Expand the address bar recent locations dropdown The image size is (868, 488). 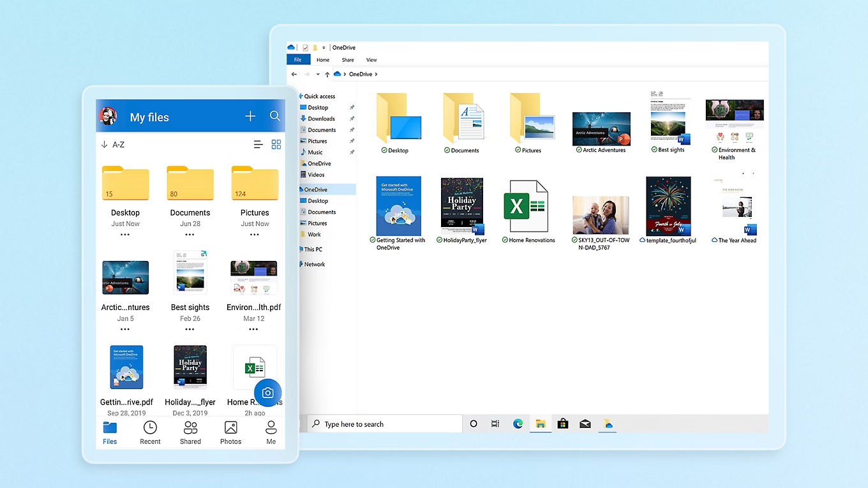pos(318,74)
